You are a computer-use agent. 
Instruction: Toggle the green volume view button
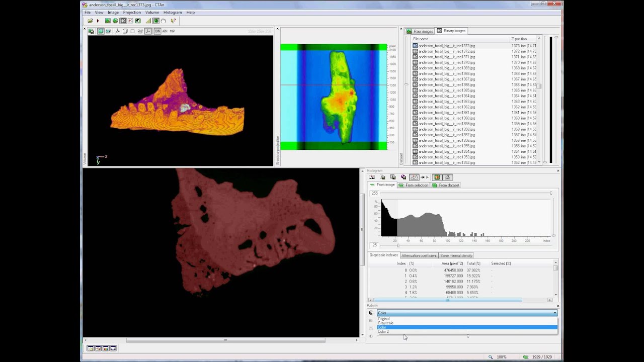(101, 31)
